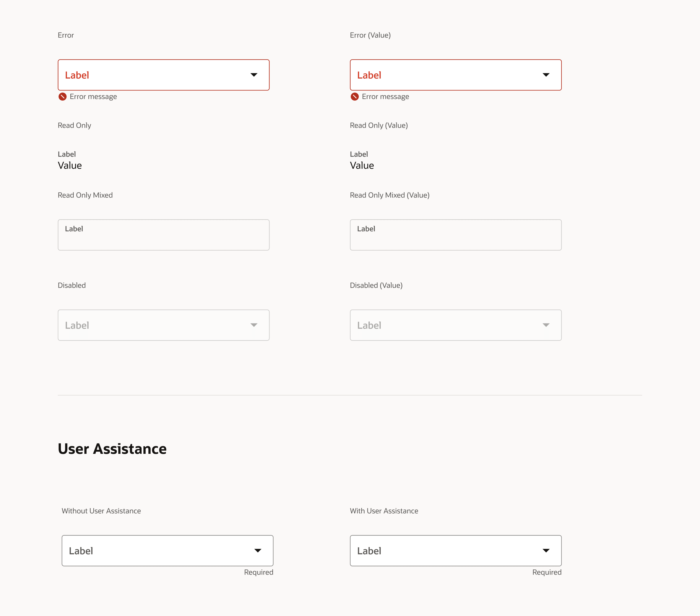Open the With User Assistance dropdown arrow
700x616 pixels.
coord(546,551)
